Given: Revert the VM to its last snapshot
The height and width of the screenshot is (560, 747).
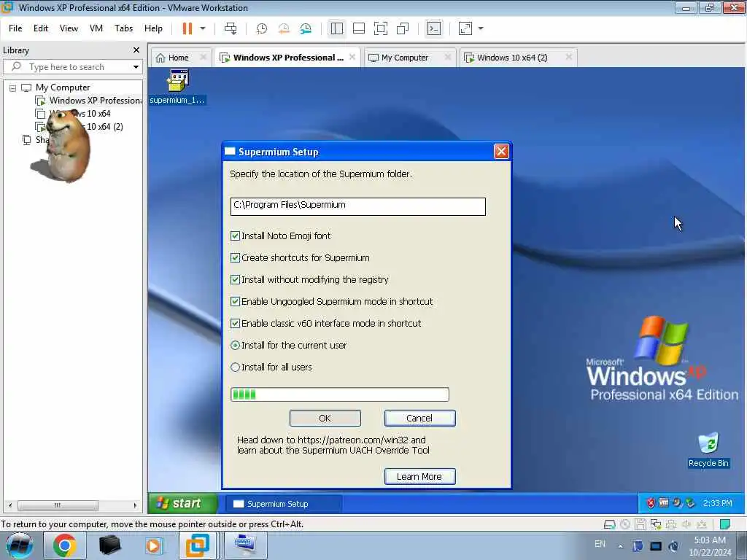Looking at the screenshot, I should tap(284, 28).
